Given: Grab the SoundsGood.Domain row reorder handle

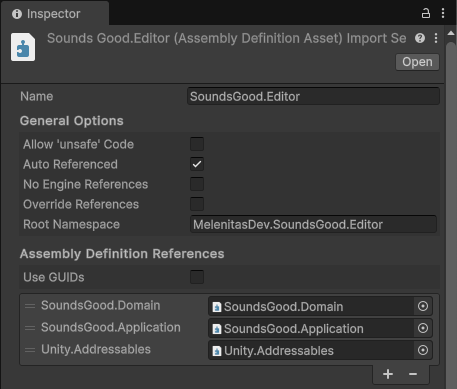Looking at the screenshot, I should click(x=30, y=306).
